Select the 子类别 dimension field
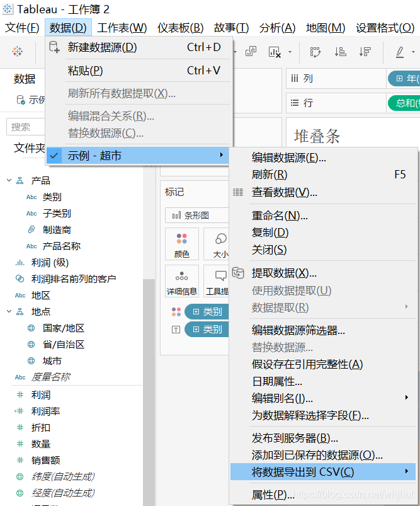 pyautogui.click(x=57, y=214)
